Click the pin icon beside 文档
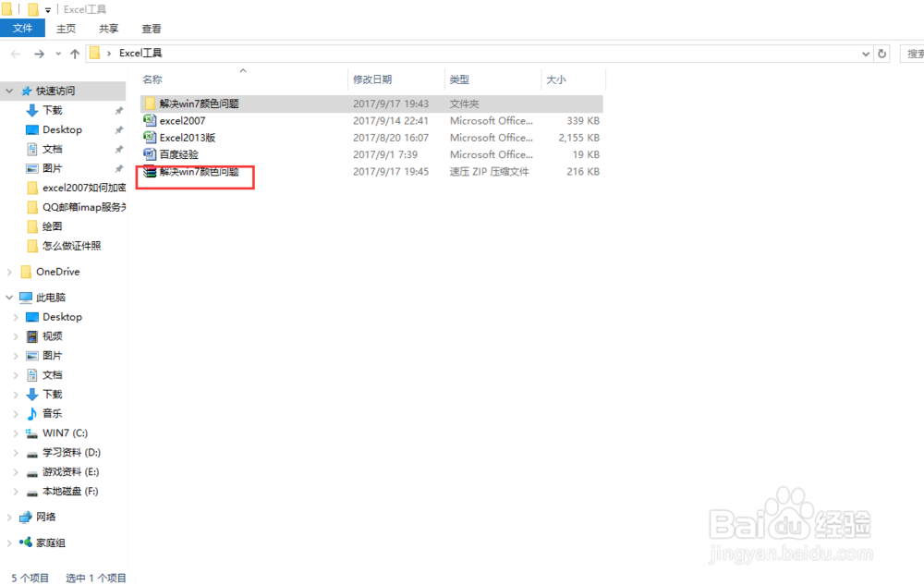Viewport: 924px width, 585px height. pos(118,149)
